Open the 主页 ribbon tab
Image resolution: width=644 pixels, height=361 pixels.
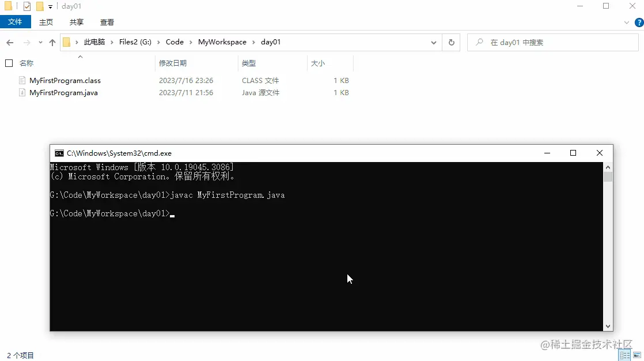click(x=46, y=22)
